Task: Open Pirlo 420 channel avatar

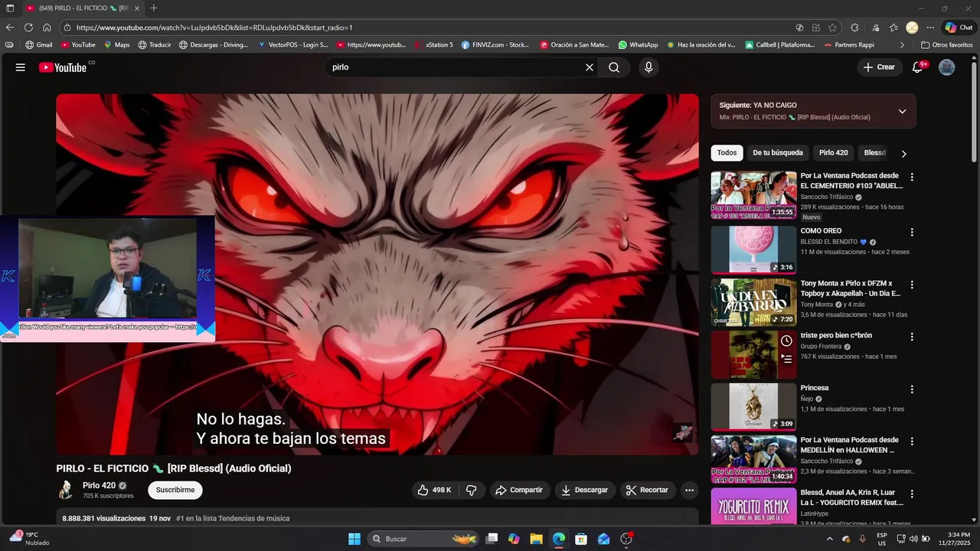Action: coord(67,490)
